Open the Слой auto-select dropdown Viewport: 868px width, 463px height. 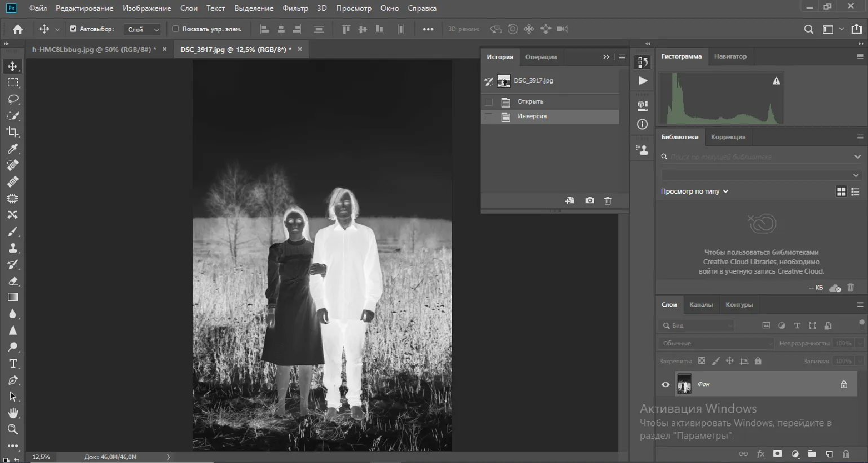click(x=142, y=29)
